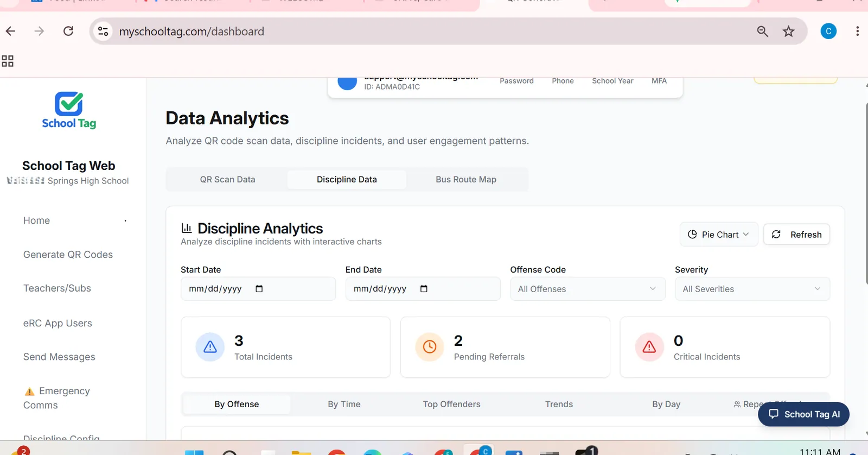Reload the page with the refresh icon

pos(68,31)
